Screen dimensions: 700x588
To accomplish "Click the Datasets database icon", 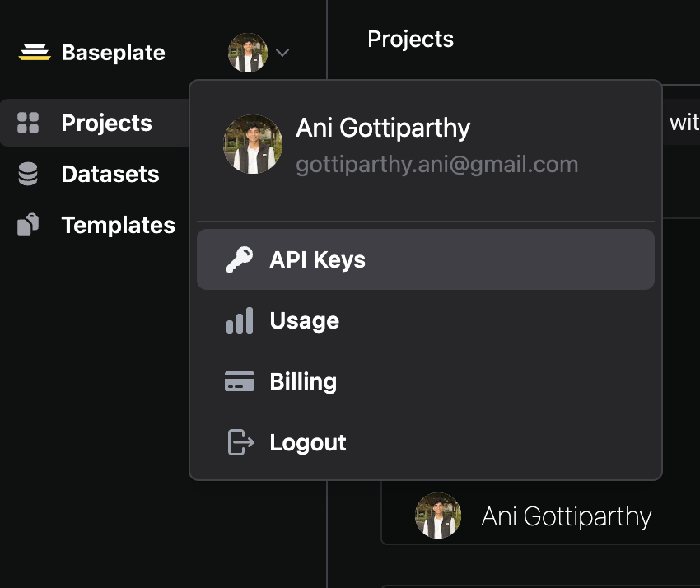I will click(28, 175).
